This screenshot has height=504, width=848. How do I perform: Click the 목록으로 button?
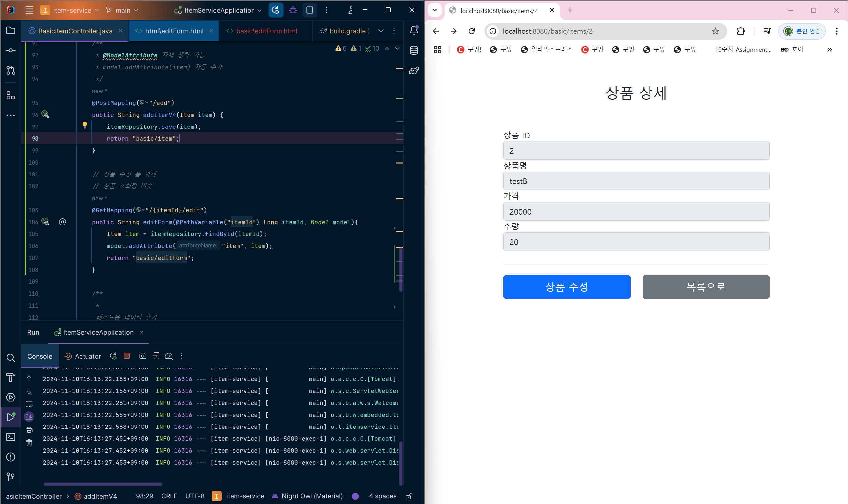(706, 287)
